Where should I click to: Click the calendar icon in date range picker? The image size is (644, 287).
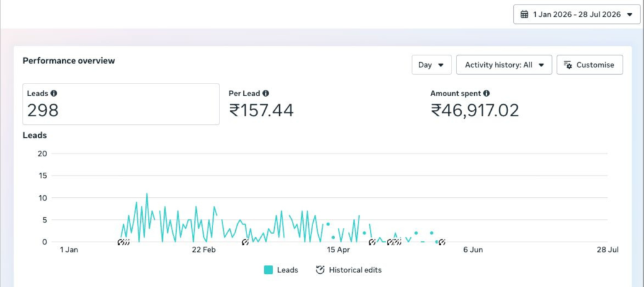[x=524, y=14]
